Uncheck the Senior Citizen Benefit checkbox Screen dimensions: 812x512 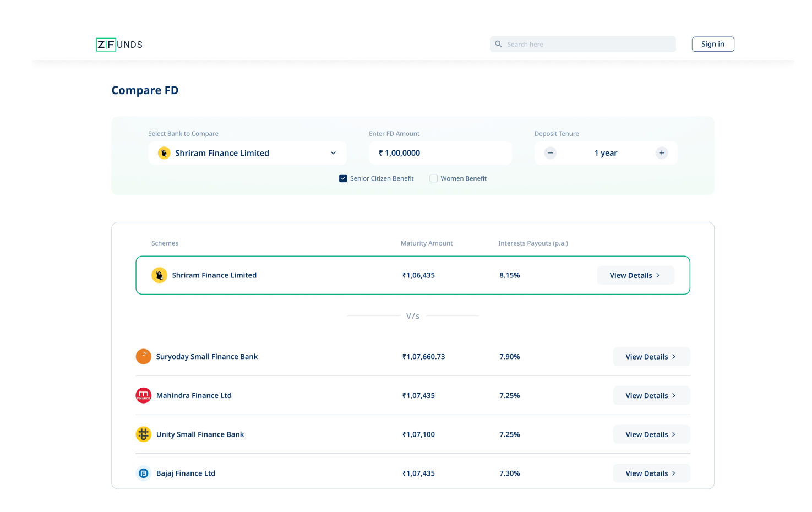(x=343, y=178)
